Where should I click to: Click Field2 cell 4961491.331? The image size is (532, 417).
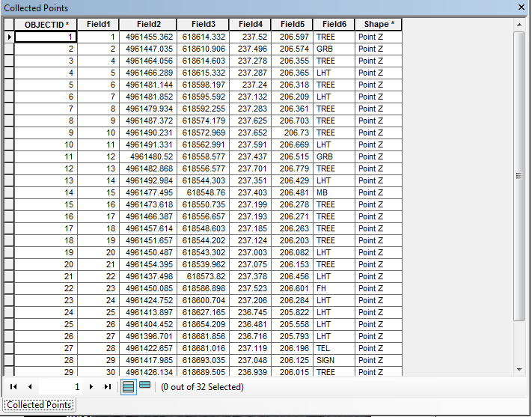(x=148, y=144)
